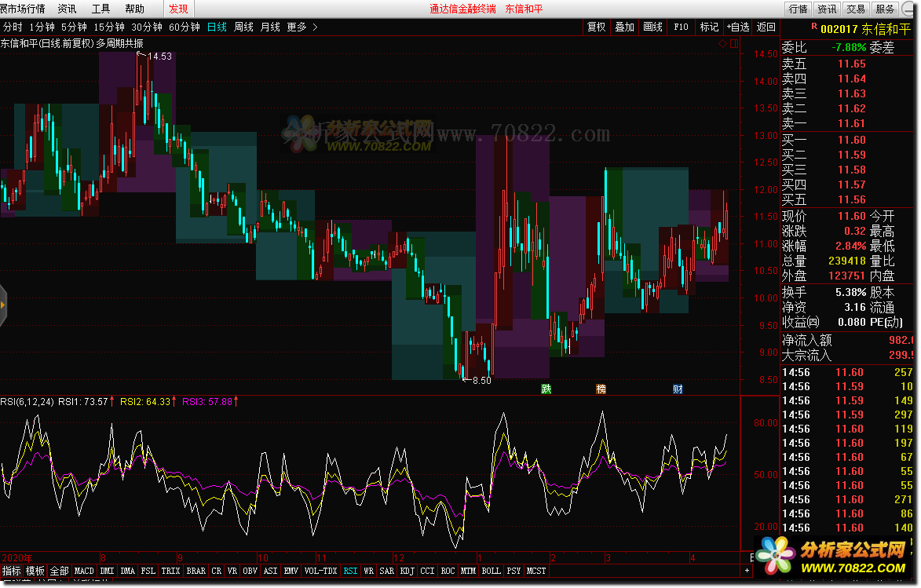
Task: Select the 5分钟 period
Action: click(74, 27)
